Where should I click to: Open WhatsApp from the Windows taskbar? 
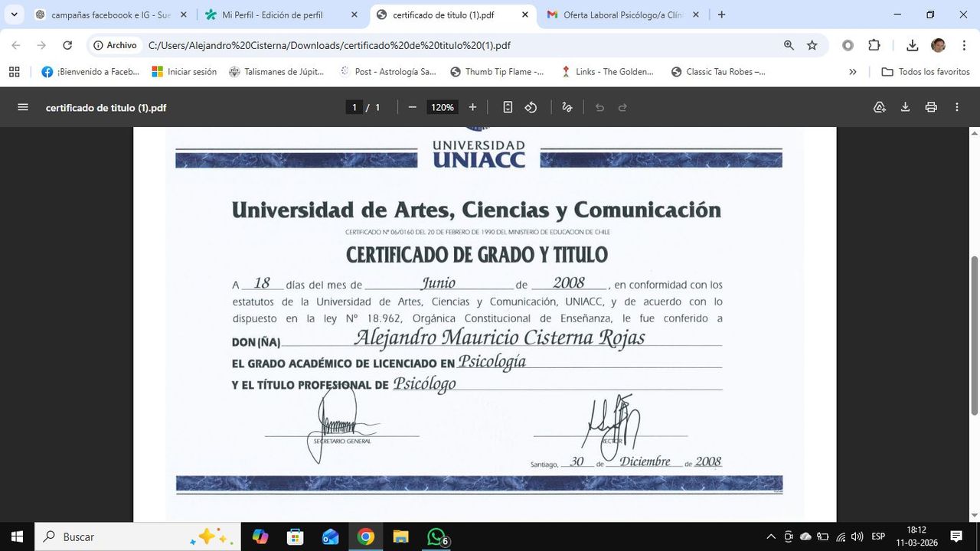point(436,536)
